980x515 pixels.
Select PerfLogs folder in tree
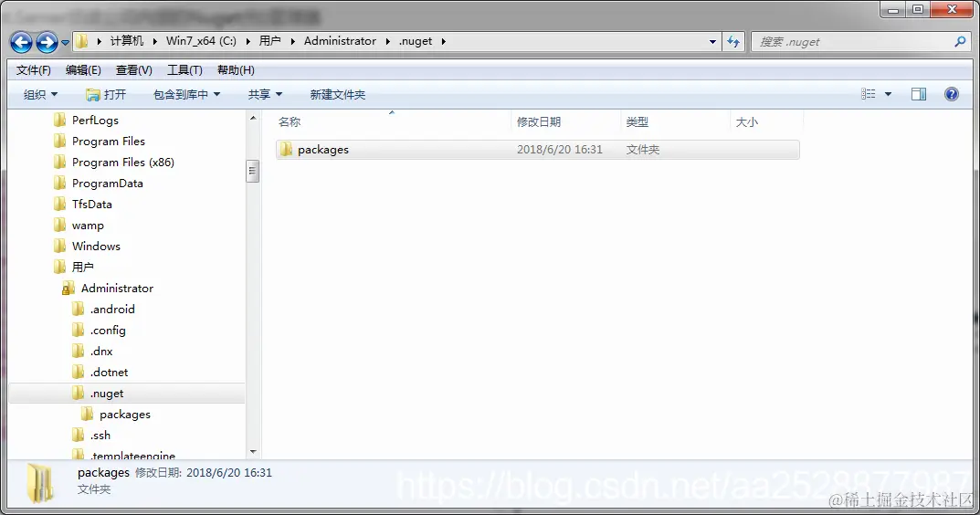[95, 120]
